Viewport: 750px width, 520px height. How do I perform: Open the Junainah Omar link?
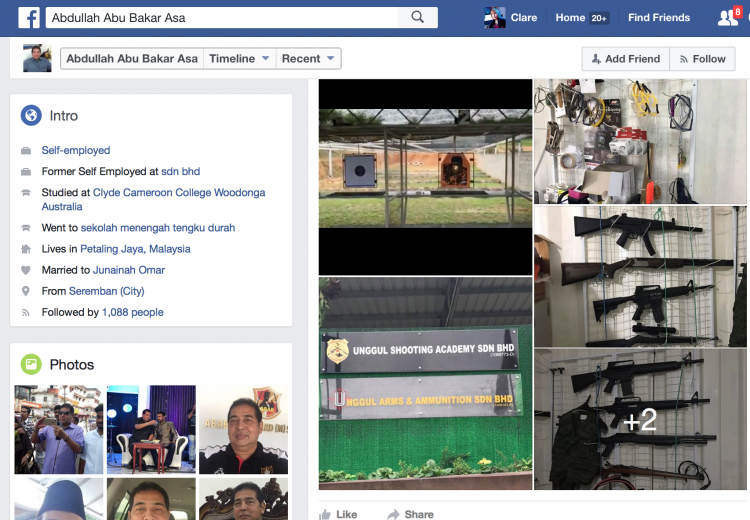tap(129, 270)
